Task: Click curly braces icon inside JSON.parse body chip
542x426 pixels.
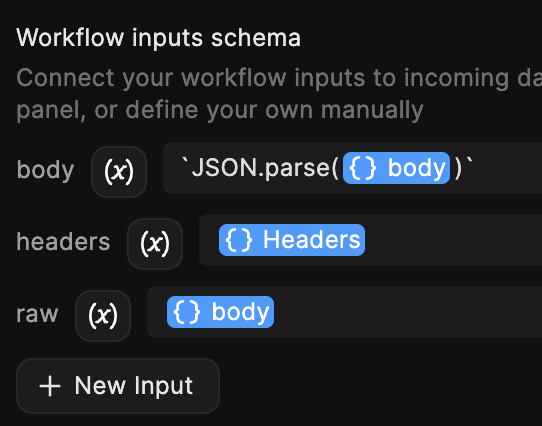Action: point(363,168)
